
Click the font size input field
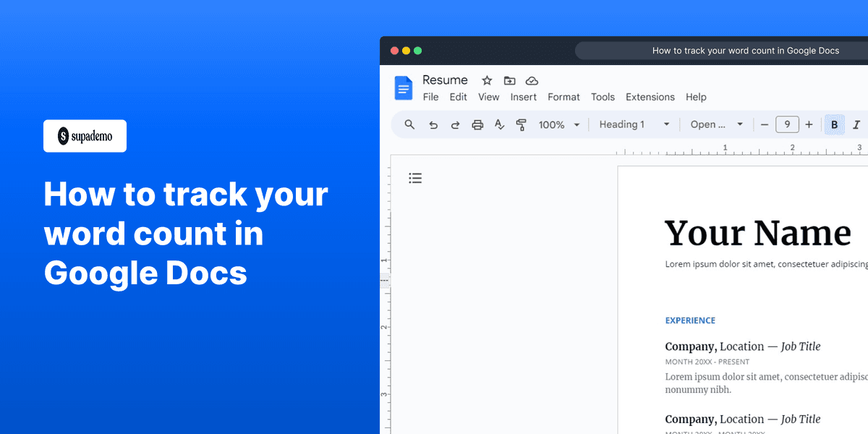click(x=787, y=124)
